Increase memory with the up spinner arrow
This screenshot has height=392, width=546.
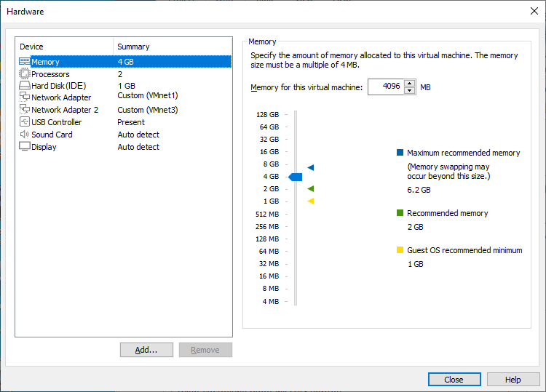pyautogui.click(x=410, y=84)
